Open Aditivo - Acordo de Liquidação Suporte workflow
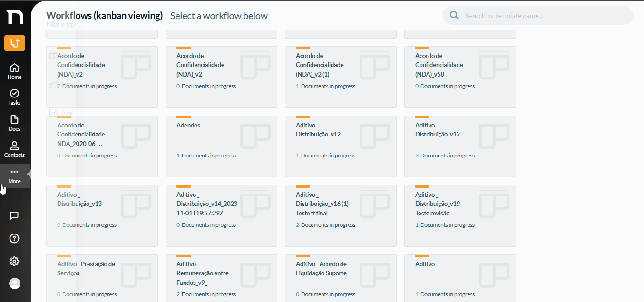This screenshot has width=644, height=302. pos(341,278)
